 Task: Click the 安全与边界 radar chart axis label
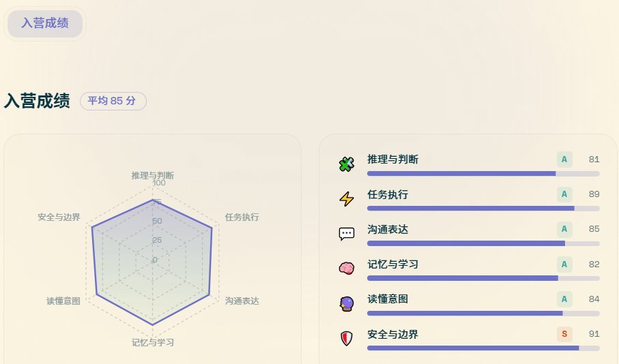(59, 217)
